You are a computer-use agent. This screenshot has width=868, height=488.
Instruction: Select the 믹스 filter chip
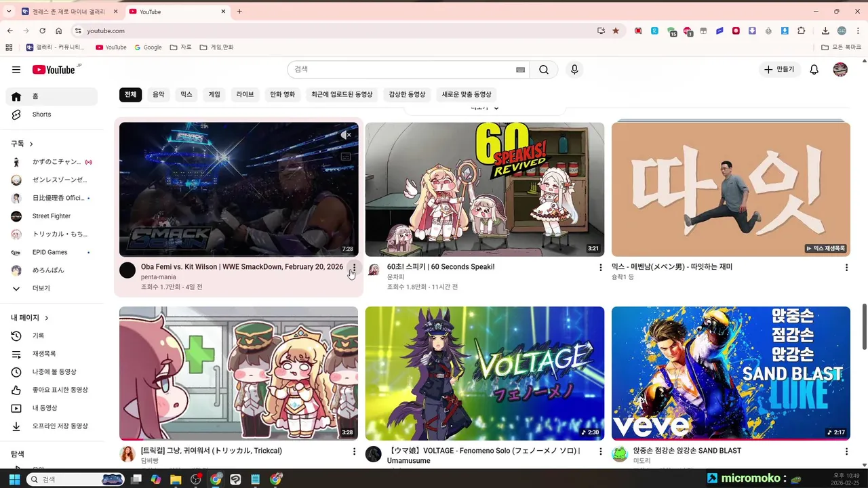(x=186, y=94)
